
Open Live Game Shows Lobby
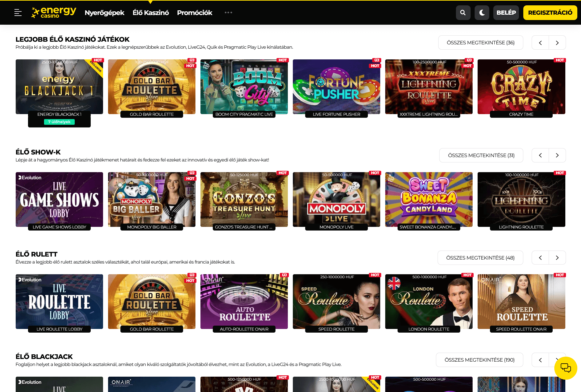(59, 200)
